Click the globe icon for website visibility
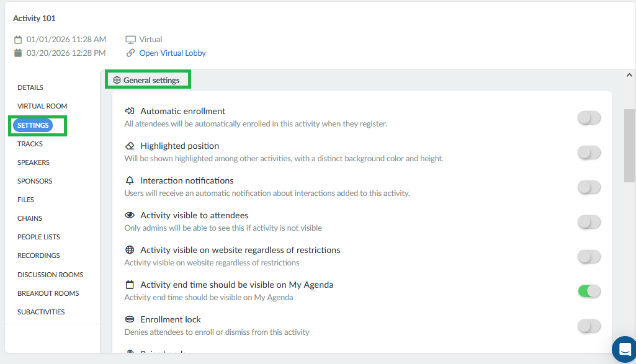The image size is (636, 364). (130, 250)
